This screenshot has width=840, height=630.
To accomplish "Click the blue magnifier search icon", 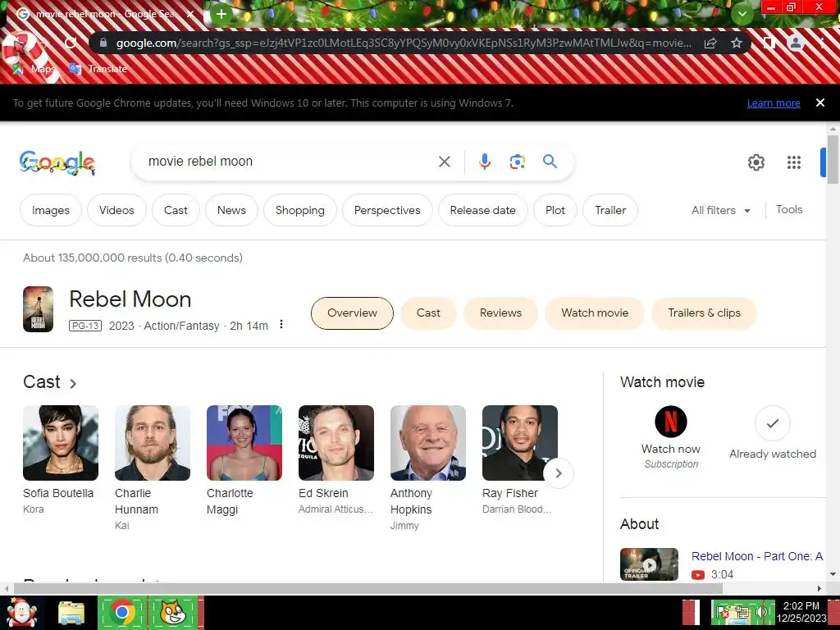I will (550, 161).
